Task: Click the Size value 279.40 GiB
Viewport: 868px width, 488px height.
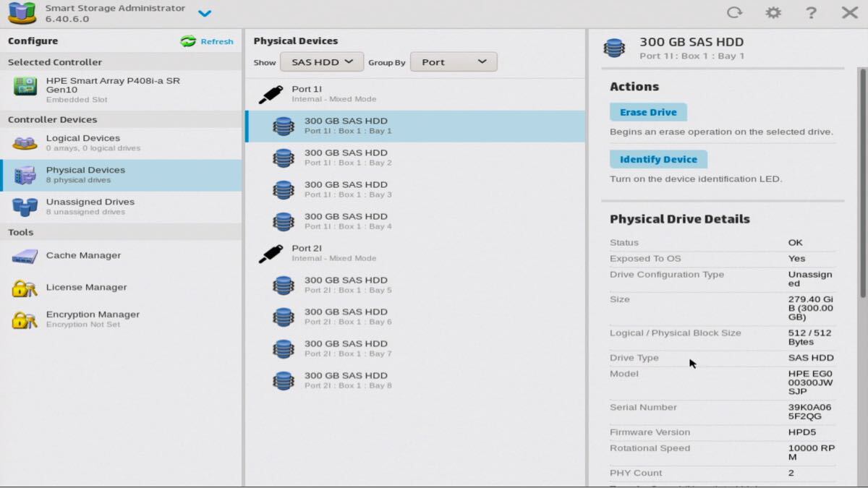Action: point(811,308)
